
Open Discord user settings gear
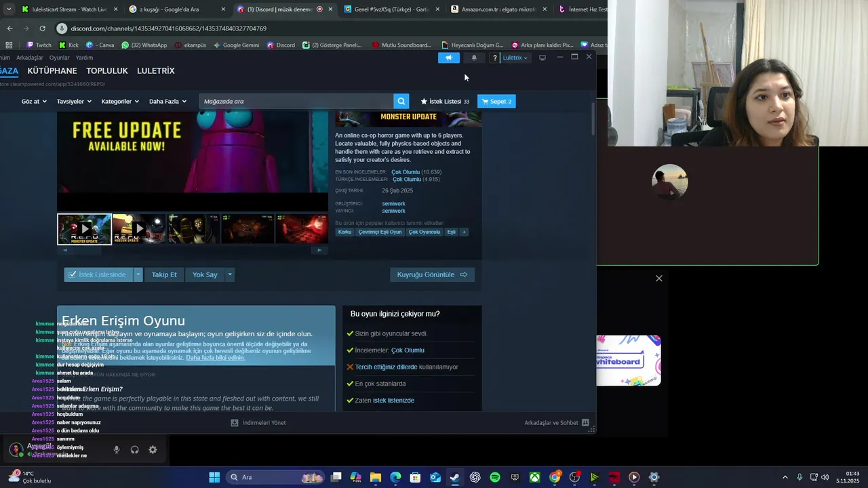[x=153, y=449]
